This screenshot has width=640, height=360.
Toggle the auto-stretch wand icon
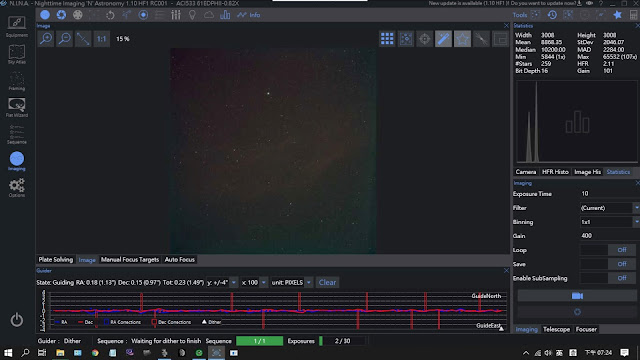(x=443, y=39)
